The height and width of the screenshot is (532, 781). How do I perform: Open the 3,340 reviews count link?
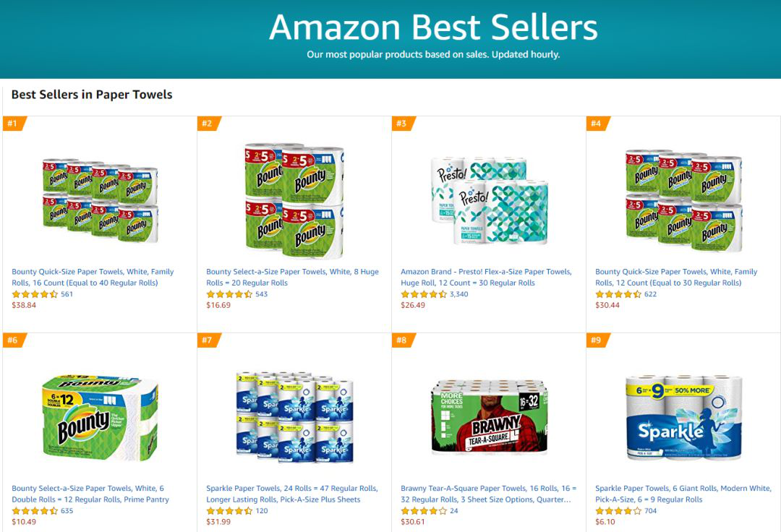pos(458,294)
